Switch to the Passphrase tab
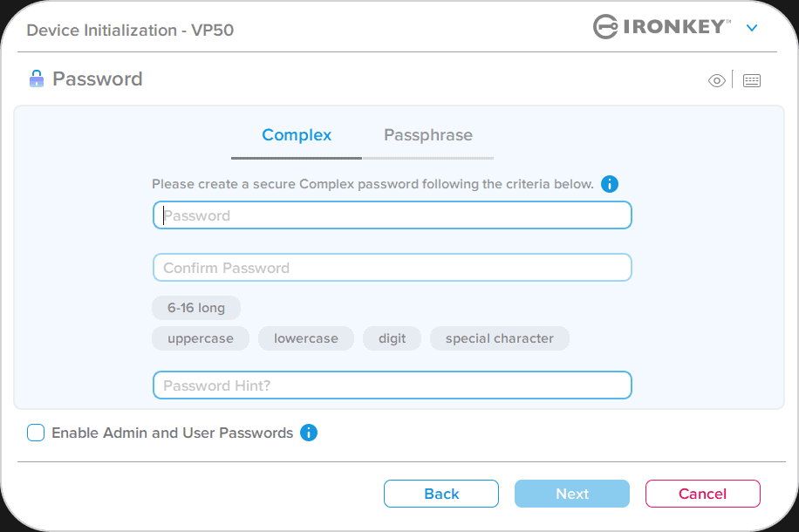Viewport: 799px width, 532px height. pyautogui.click(x=428, y=135)
